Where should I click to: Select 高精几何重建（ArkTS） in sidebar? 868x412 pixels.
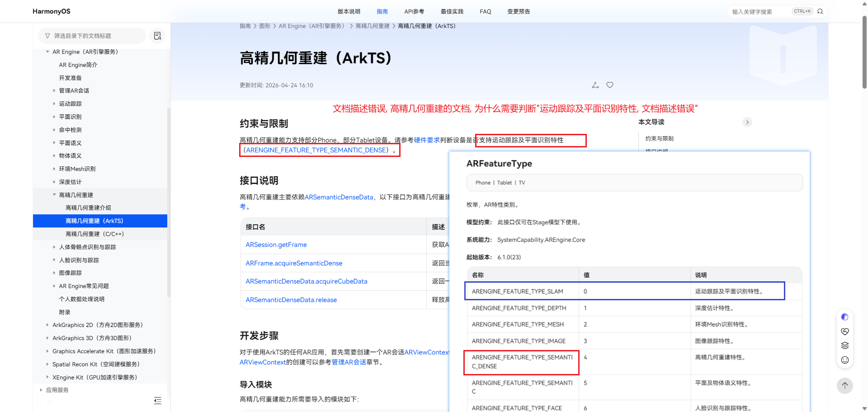point(100,221)
